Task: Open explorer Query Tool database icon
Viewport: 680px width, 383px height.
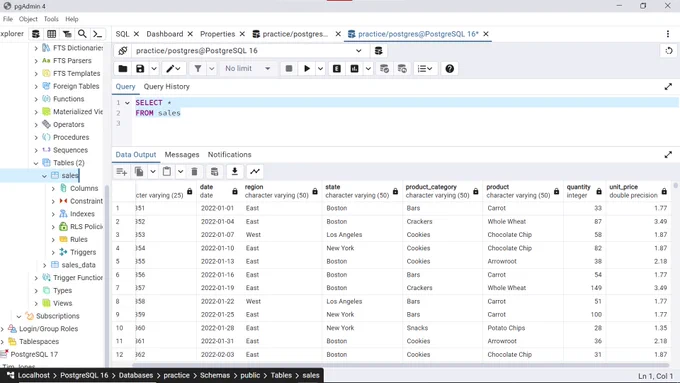Action: 36,34
